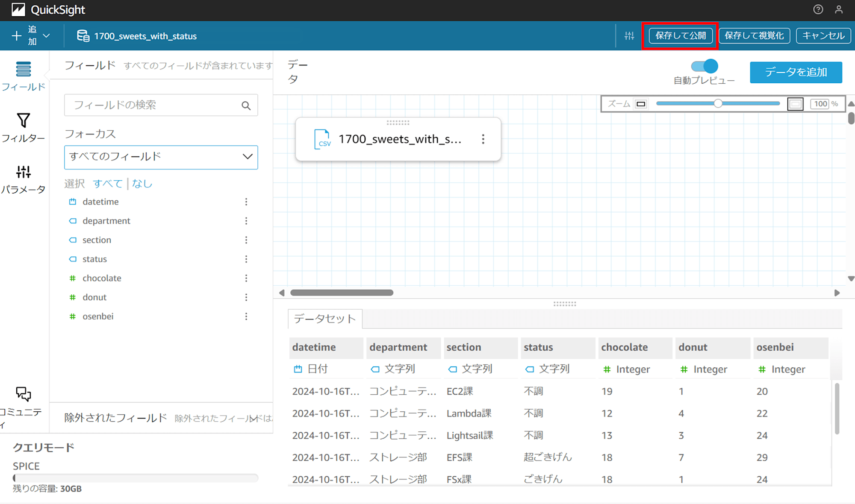Click the data preview vertical scrollbar
The image size is (855, 504).
pyautogui.click(x=837, y=409)
